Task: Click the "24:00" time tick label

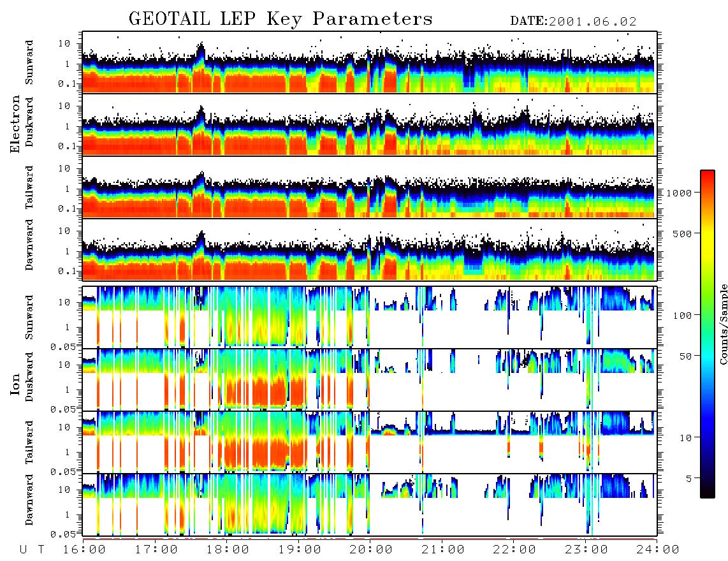Action: (x=658, y=550)
